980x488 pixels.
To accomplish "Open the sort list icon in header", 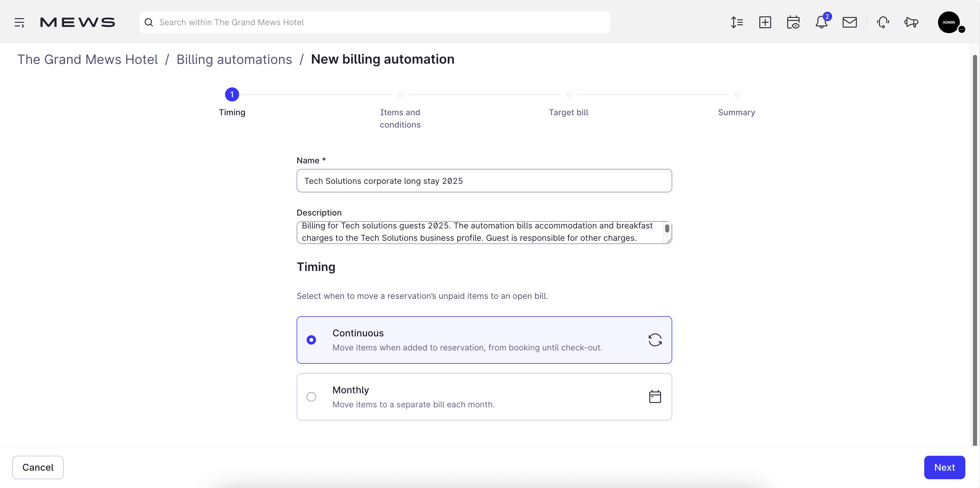I will [x=737, y=23].
